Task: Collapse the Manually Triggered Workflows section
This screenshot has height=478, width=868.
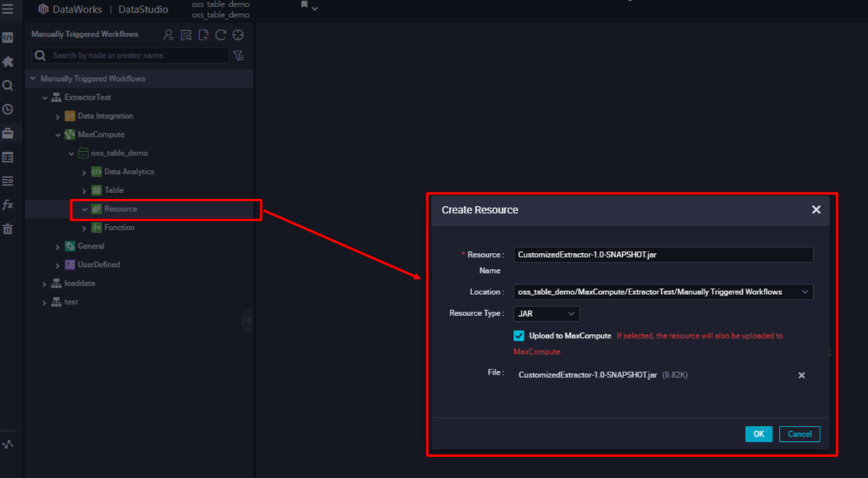Action: click(33, 78)
